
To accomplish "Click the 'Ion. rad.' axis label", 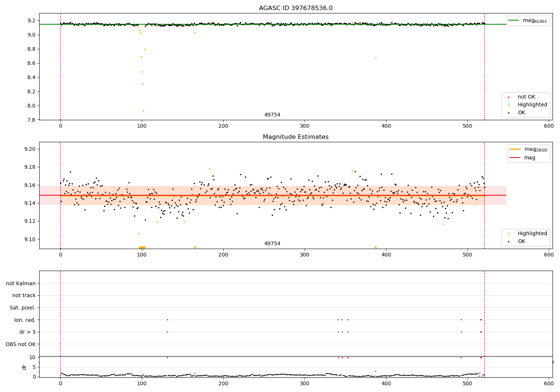I will click(x=25, y=320).
